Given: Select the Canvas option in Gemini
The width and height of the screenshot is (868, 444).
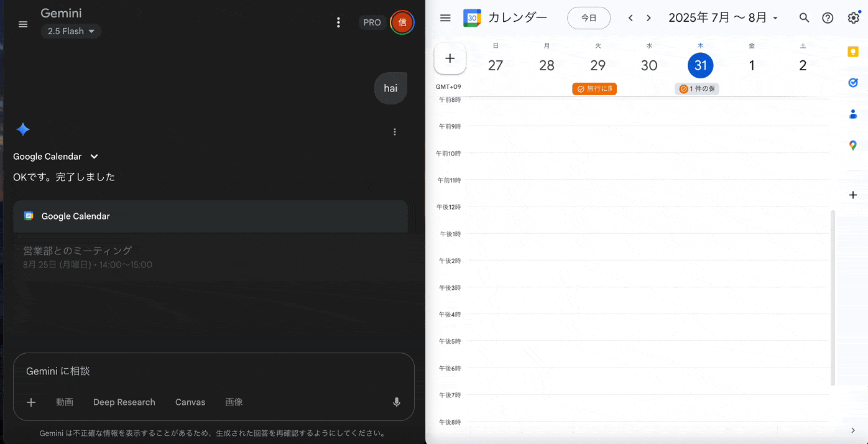Looking at the screenshot, I should [190, 402].
